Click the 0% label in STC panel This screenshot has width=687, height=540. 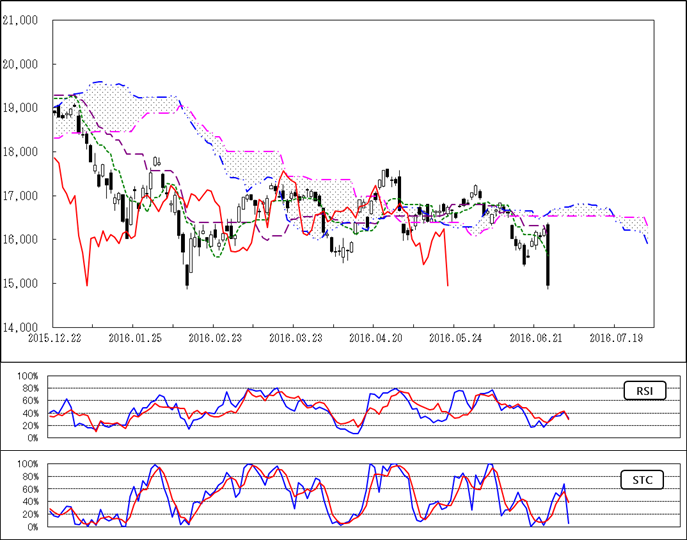click(32, 526)
